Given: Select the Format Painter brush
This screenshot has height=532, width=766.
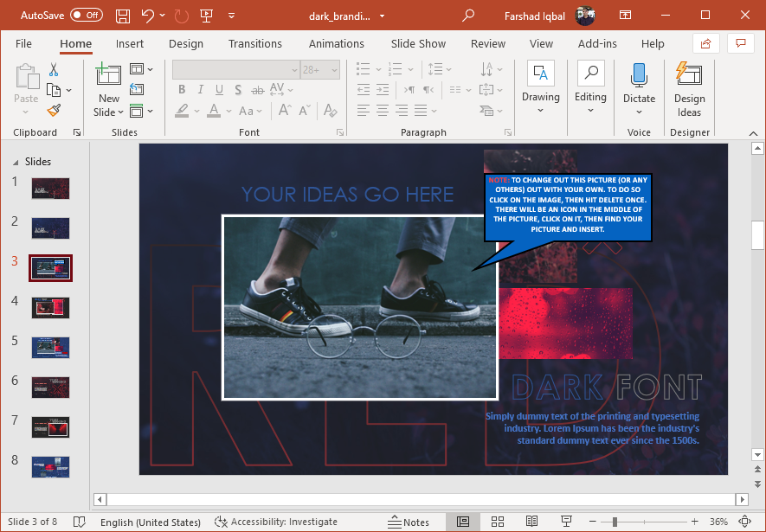Looking at the screenshot, I should (54, 110).
